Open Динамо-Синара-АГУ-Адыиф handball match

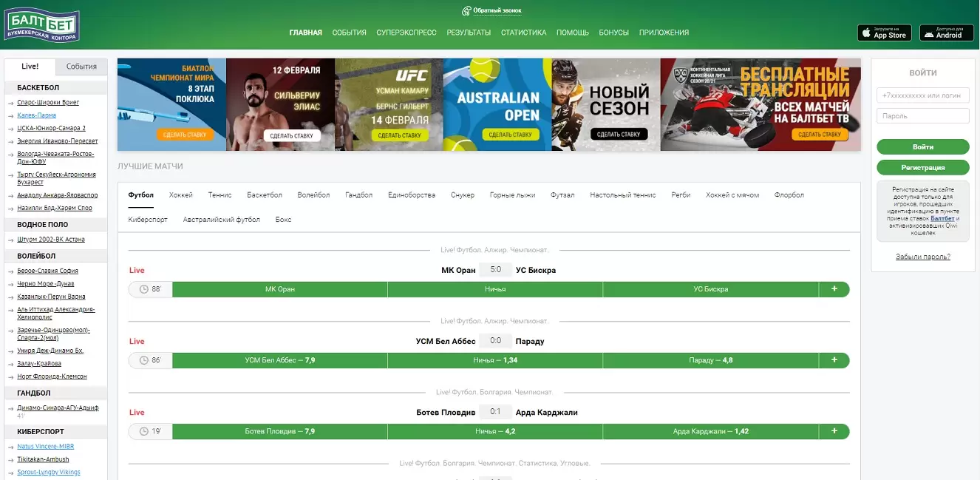click(58, 408)
